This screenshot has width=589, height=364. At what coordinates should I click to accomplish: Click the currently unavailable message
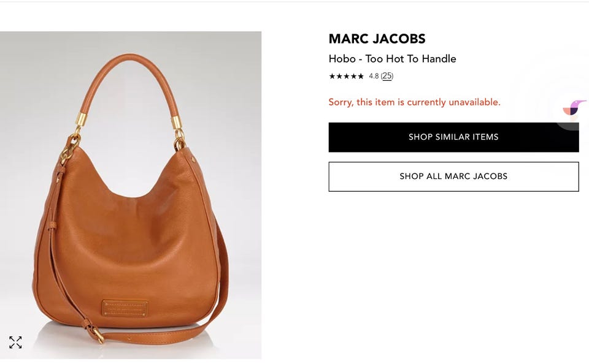point(414,102)
